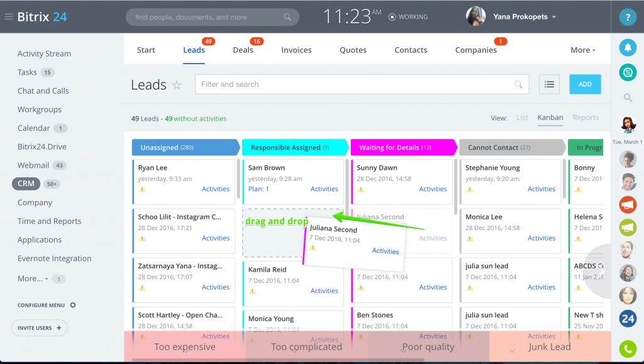Open the Quotes tab
Screen dimensions: 644x364
coord(353,50)
